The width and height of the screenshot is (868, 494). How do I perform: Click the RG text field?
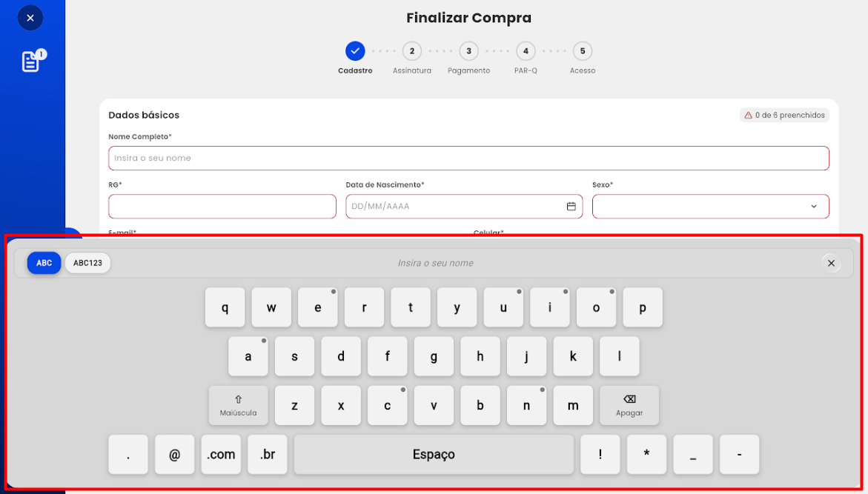click(x=222, y=207)
